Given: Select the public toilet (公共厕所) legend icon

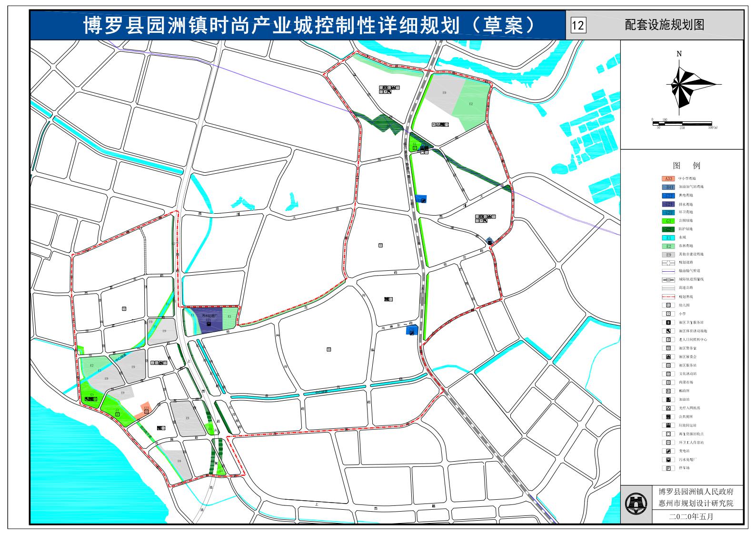Looking at the screenshot, I should click(x=668, y=417).
